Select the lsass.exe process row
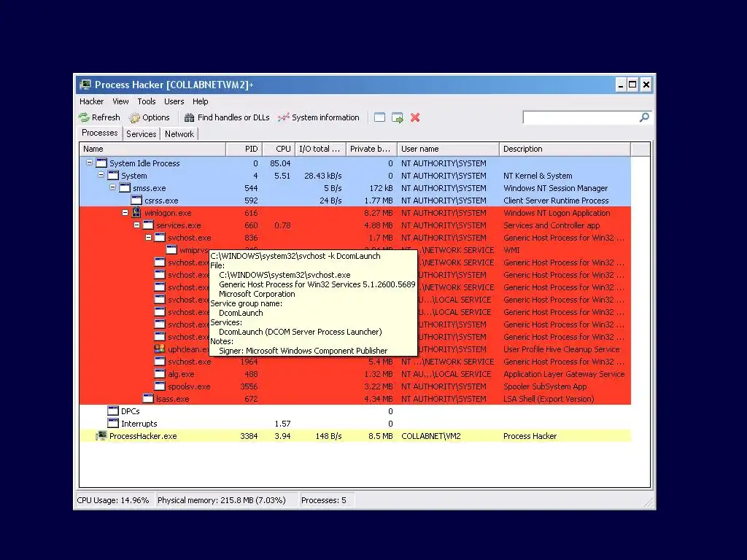The width and height of the screenshot is (747, 560). point(355,399)
